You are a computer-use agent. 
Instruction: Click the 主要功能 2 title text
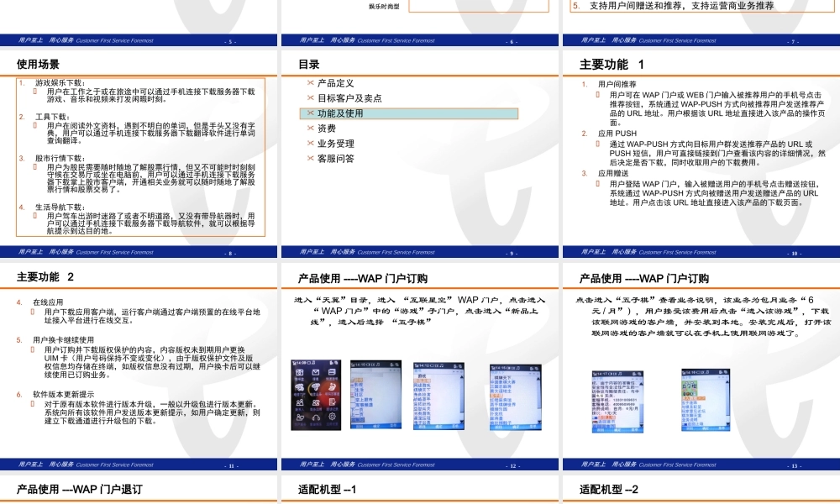(45, 277)
